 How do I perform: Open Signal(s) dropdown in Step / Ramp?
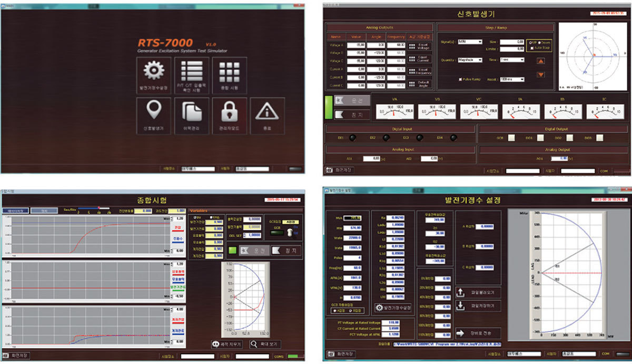coord(470,42)
